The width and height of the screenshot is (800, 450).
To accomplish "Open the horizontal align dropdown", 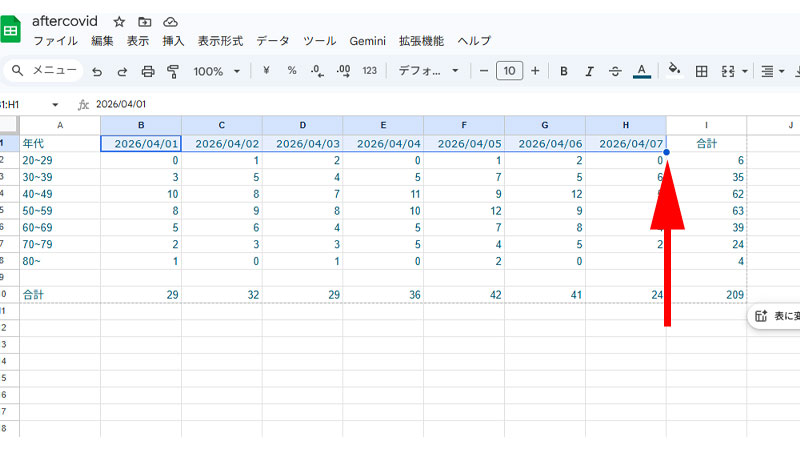I will (x=772, y=71).
